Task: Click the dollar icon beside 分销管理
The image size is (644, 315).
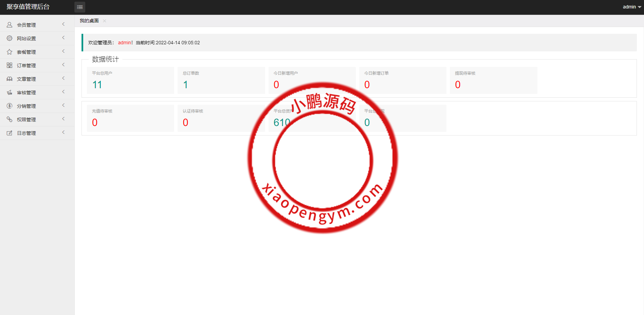Action: click(9, 106)
